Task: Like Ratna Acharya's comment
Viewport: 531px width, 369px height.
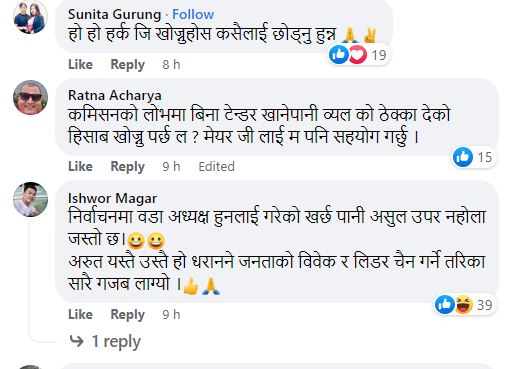Action: tap(81, 166)
